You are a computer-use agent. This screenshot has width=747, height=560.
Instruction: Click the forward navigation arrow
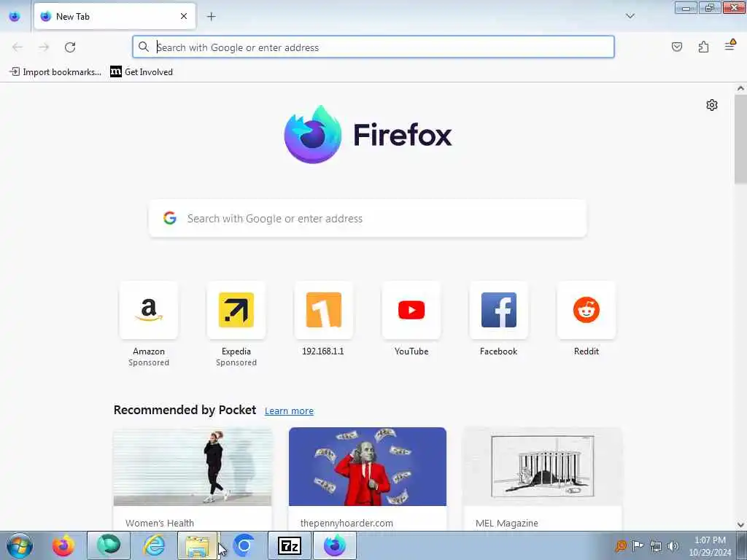pyautogui.click(x=44, y=47)
